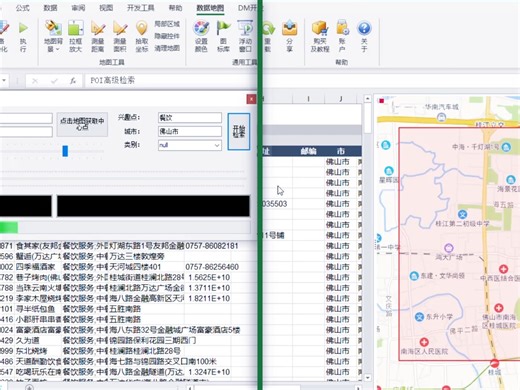520x390 pixels.
Task: Click the 点击地图获取中心点 button
Action: 82,124
